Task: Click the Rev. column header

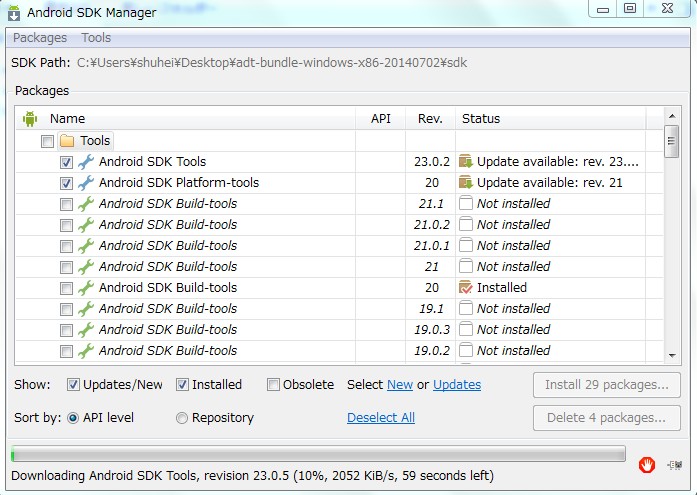Action: [430, 119]
